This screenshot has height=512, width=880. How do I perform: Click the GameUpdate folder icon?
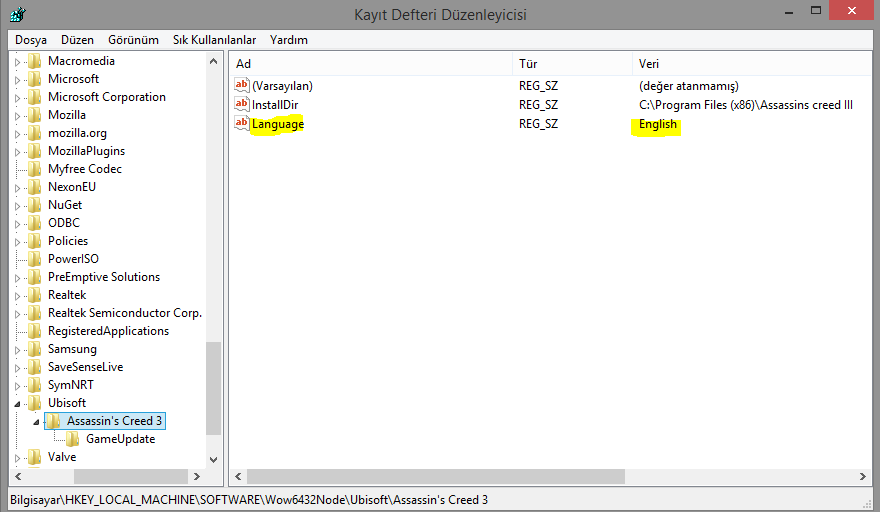coord(73,439)
